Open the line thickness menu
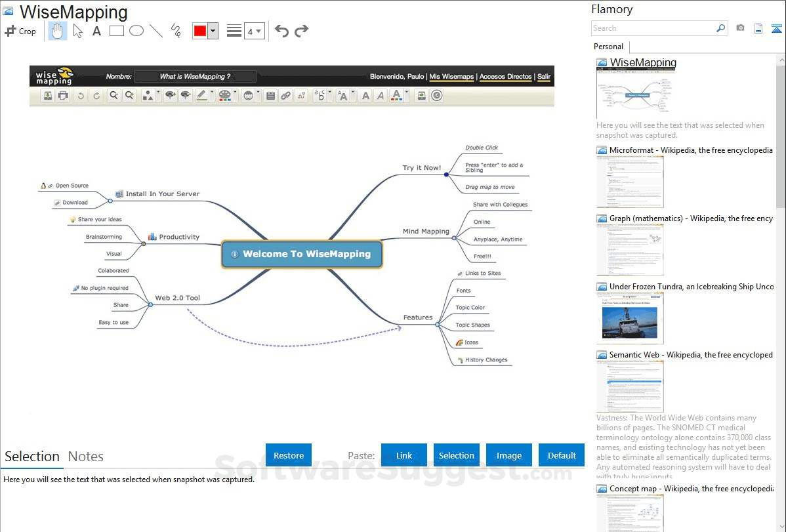 click(234, 31)
